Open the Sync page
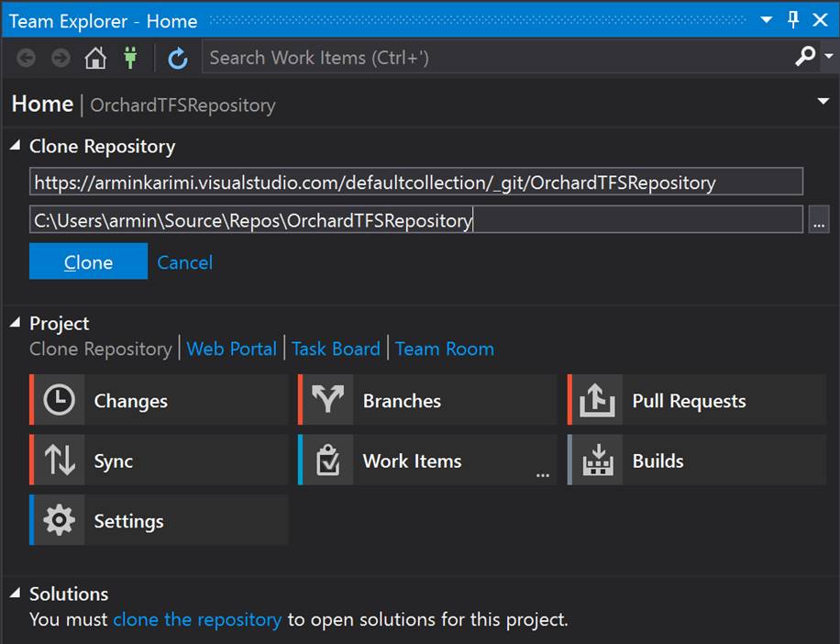This screenshot has height=644, width=840. (114, 461)
